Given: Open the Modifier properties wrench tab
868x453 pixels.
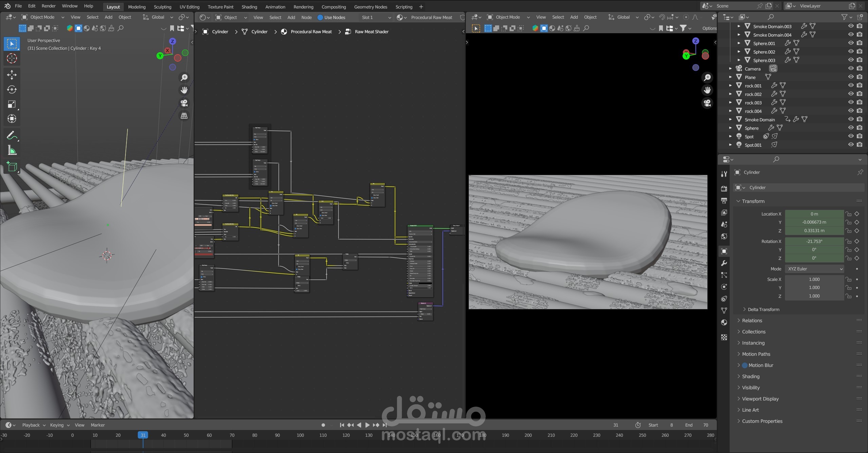Looking at the screenshot, I should [x=724, y=263].
